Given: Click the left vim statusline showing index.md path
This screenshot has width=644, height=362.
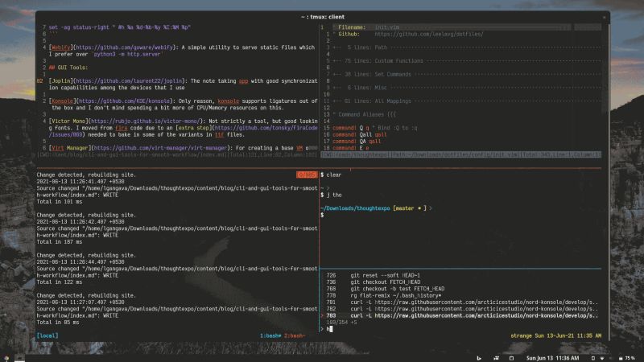Looking at the screenshot, I should click(176, 154).
